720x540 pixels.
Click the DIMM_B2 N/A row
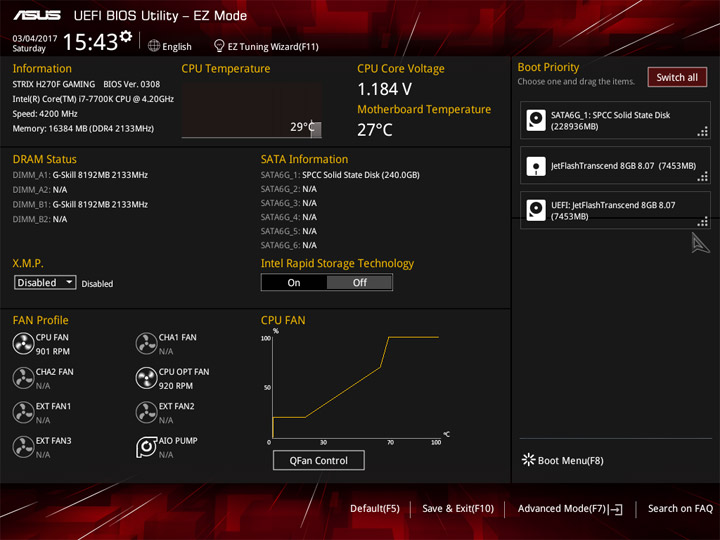click(x=40, y=219)
